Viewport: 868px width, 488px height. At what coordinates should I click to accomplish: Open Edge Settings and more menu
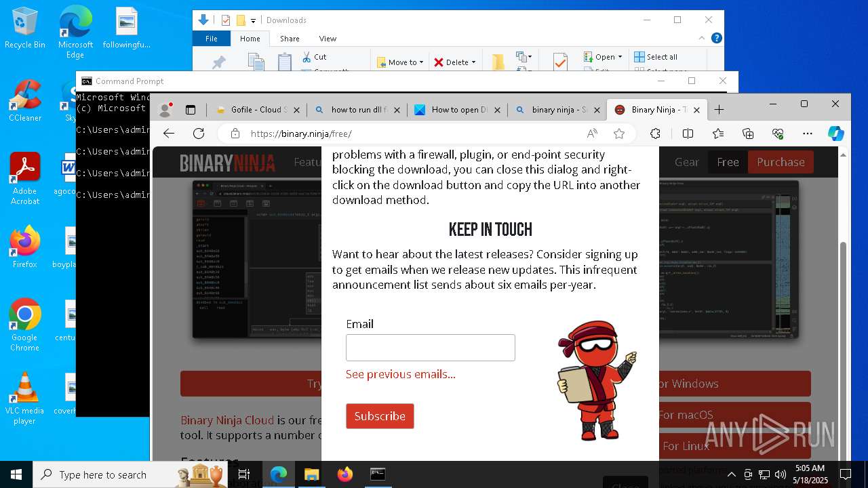click(807, 134)
